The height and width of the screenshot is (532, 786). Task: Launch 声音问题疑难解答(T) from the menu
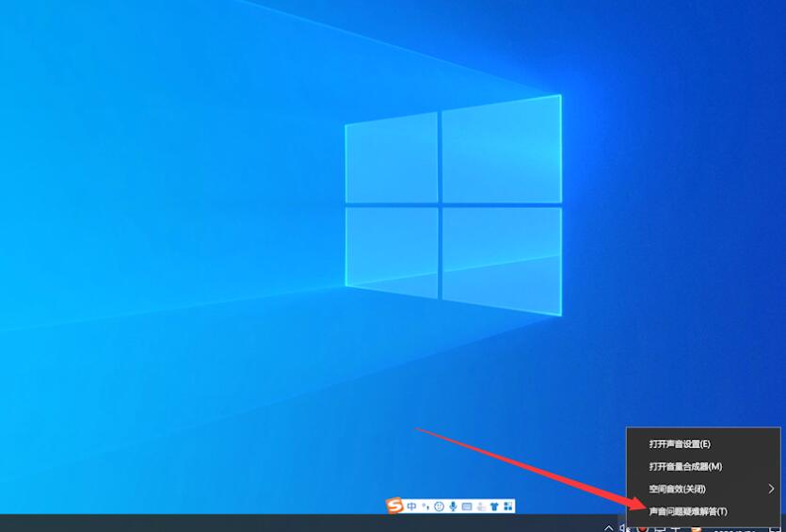[x=703, y=511]
